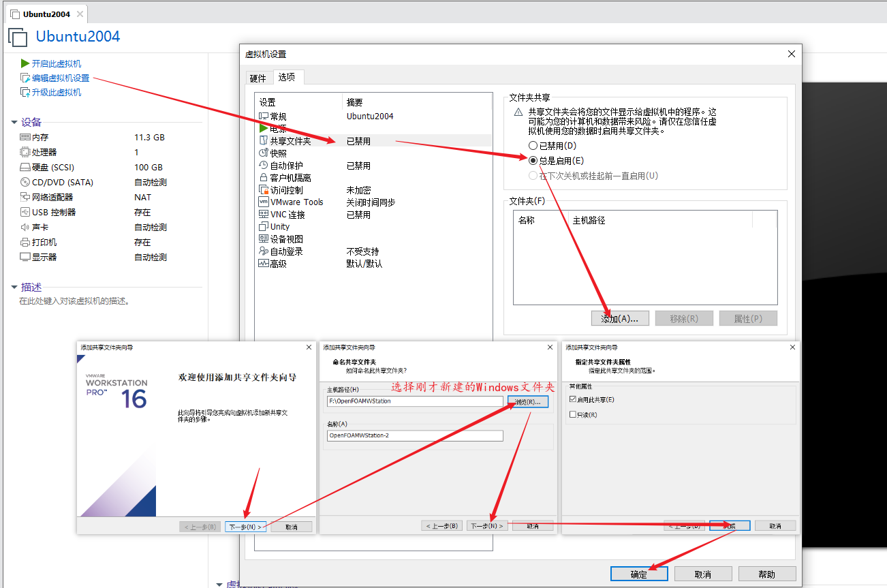Click 帮助 in the settings dialog
887x588 pixels.
click(x=767, y=574)
